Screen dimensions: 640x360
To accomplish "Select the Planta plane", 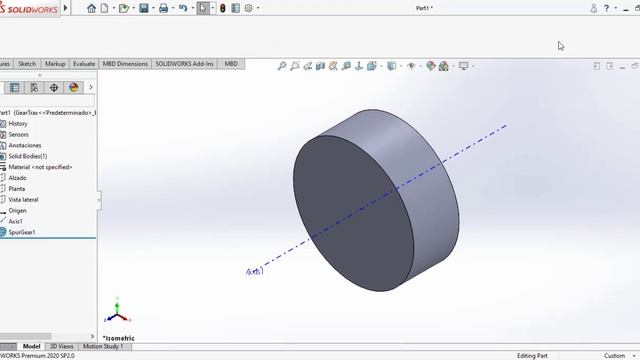I will click(x=17, y=189).
